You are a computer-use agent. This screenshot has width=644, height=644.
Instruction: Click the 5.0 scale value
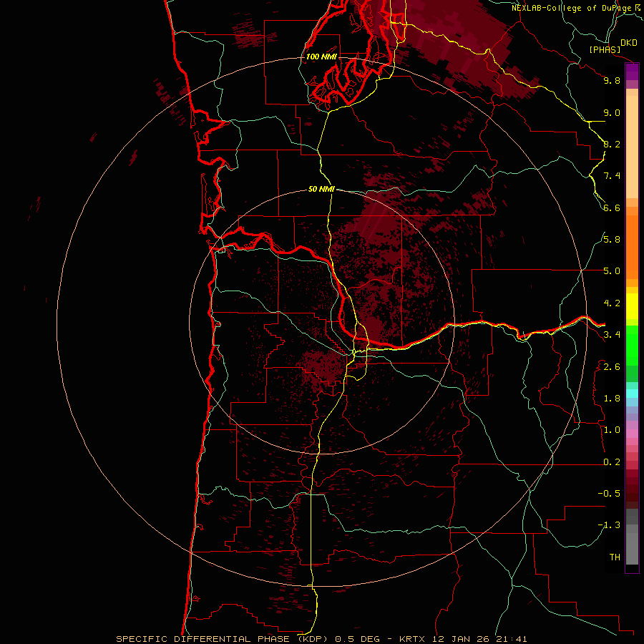pos(612,271)
